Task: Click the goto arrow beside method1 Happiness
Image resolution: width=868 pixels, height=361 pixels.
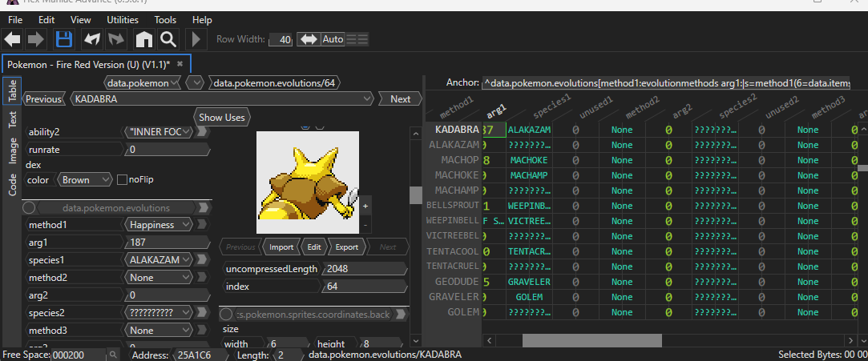Action: [x=203, y=224]
